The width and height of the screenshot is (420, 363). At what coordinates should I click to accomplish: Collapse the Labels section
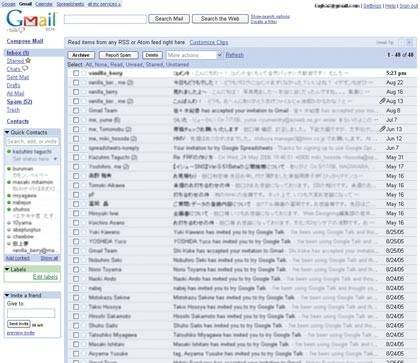coord(7,269)
